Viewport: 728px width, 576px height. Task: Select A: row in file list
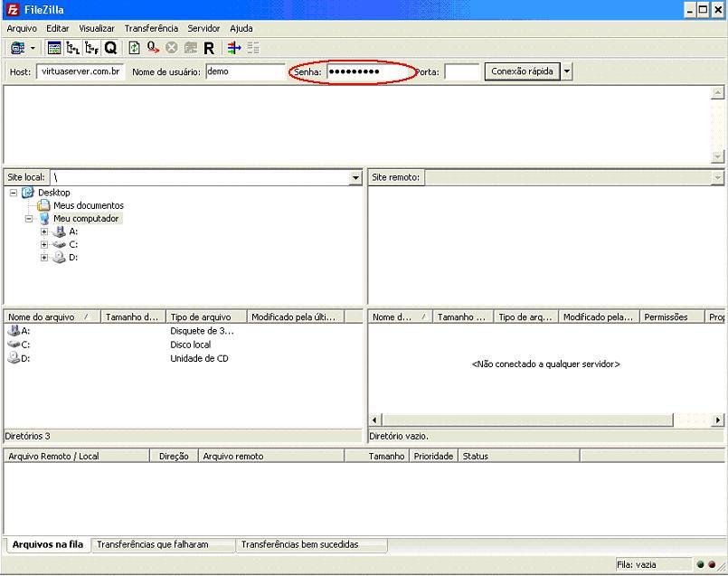click(183, 331)
